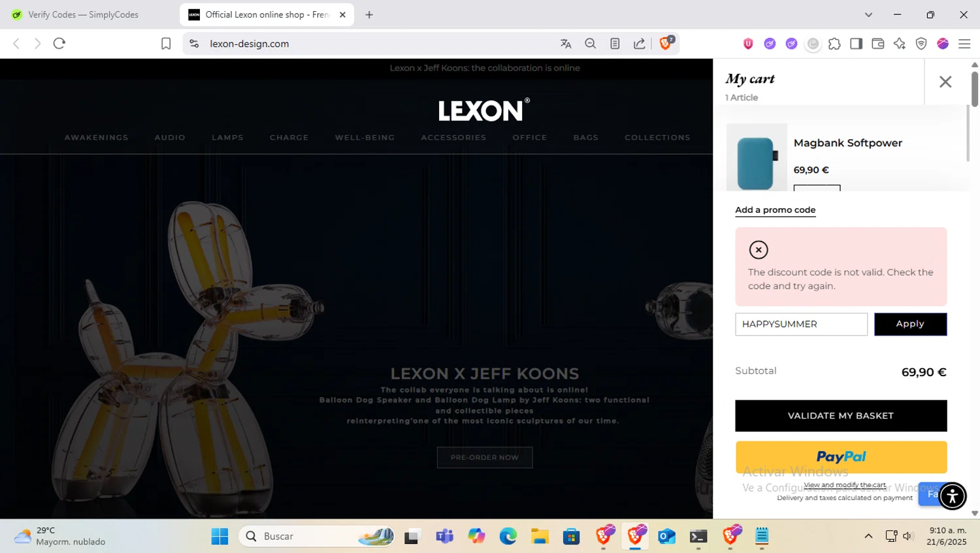Click the share page icon

click(x=640, y=44)
